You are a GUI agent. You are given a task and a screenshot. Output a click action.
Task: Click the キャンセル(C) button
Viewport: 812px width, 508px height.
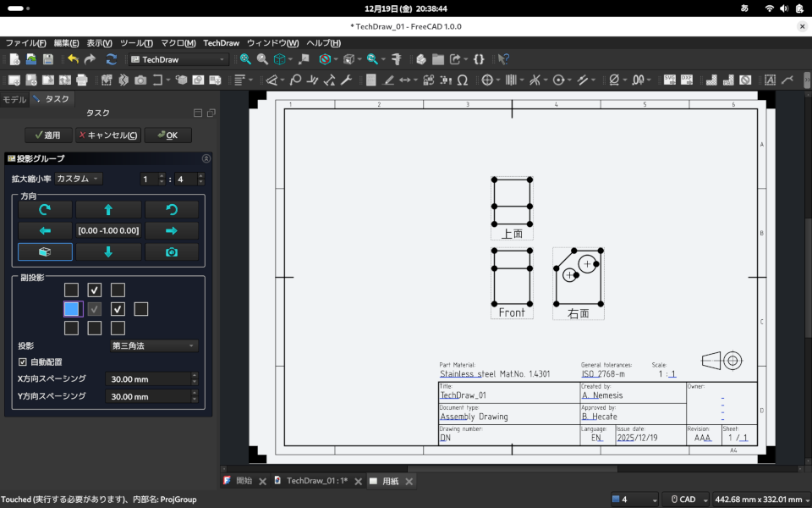(x=107, y=135)
